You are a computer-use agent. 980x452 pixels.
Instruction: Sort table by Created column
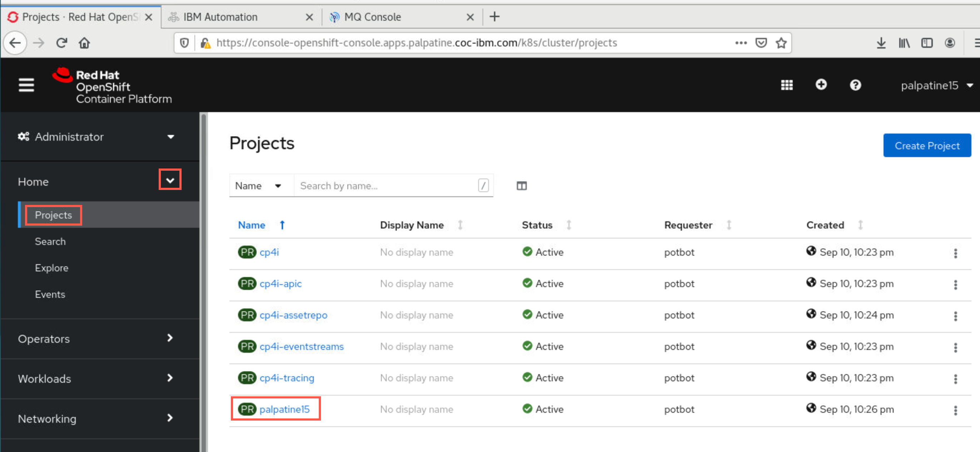coord(825,225)
